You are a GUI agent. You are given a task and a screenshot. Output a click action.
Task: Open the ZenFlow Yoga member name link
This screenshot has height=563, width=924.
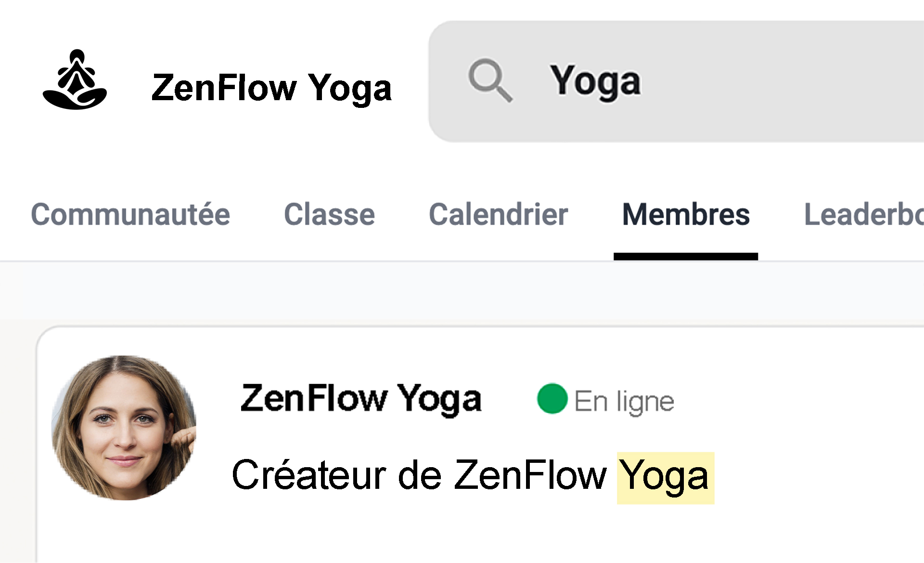coord(361,399)
